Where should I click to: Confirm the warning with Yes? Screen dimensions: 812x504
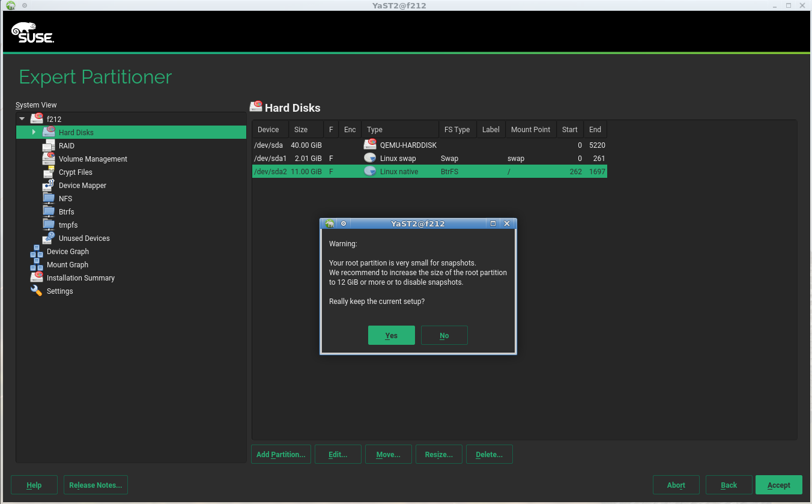(391, 335)
